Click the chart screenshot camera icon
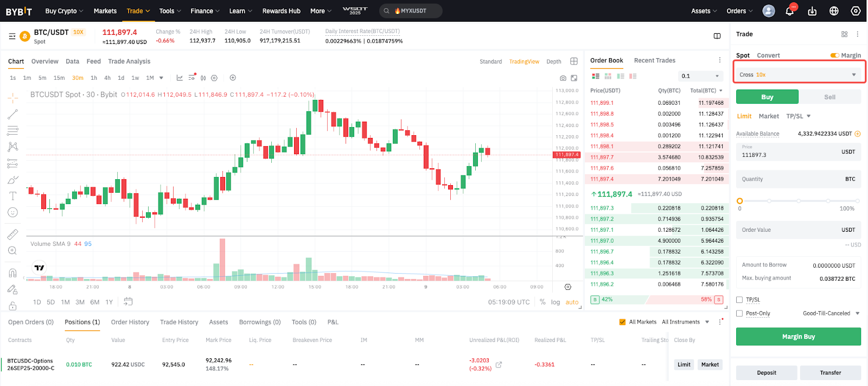This screenshot has width=868, height=386. coord(563,78)
